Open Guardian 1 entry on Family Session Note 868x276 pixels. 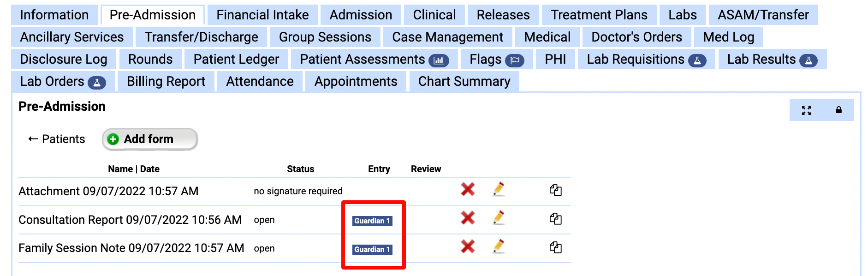tap(373, 250)
